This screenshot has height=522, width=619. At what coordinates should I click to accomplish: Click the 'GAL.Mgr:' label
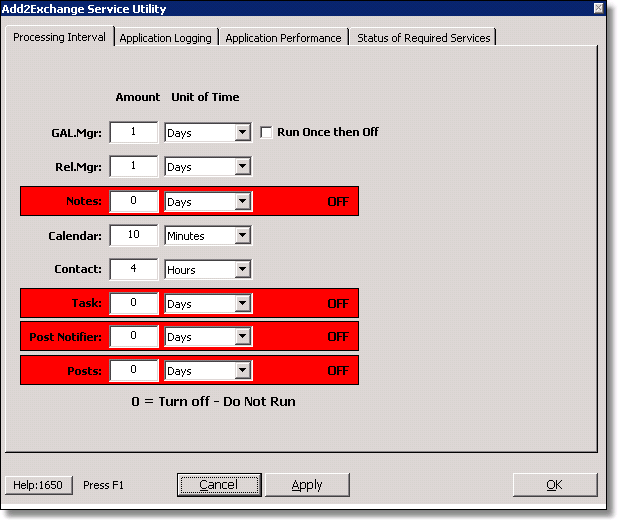pos(77,133)
